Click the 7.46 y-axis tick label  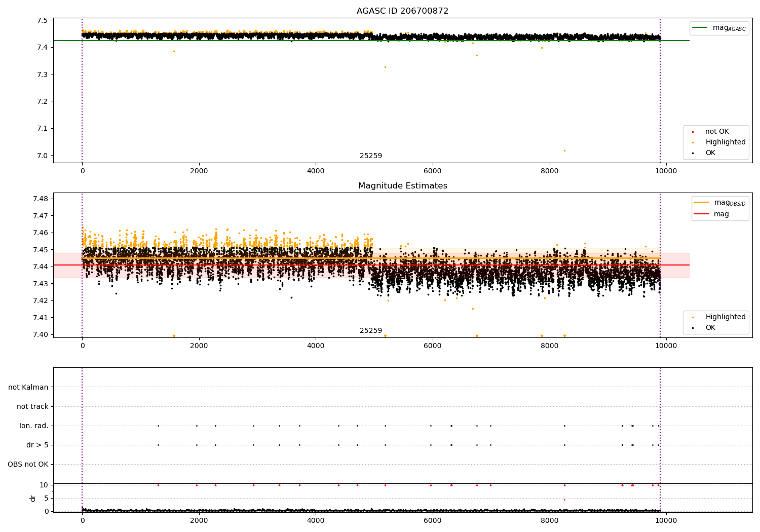[x=41, y=233]
